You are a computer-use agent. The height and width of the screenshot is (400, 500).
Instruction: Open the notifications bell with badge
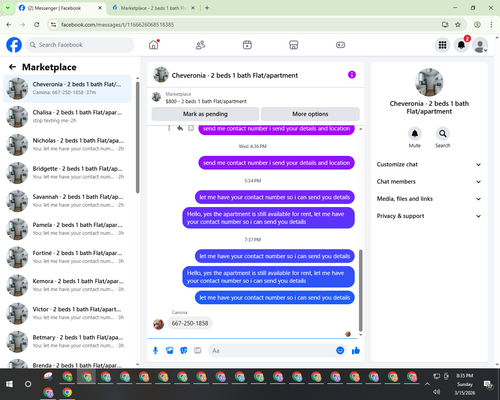tap(461, 45)
